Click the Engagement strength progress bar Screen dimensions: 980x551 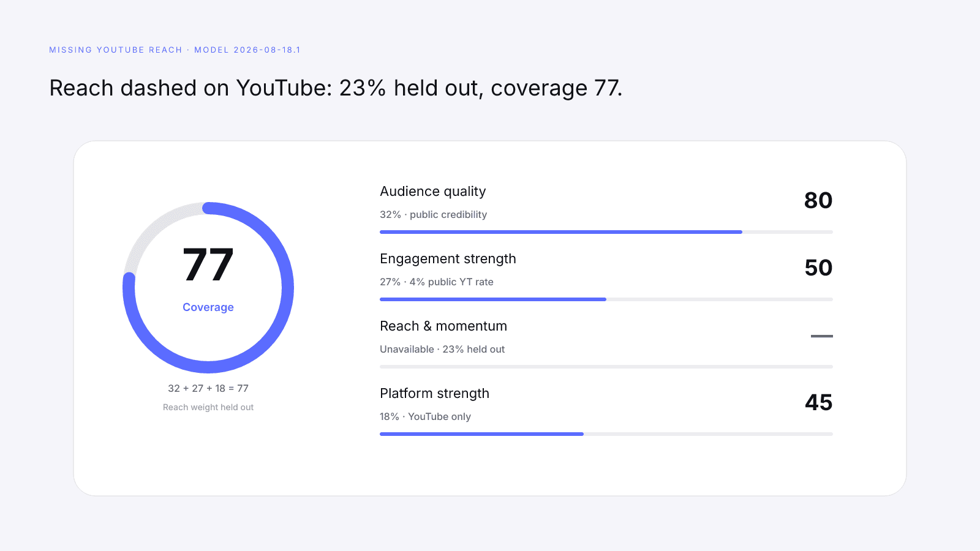click(606, 299)
